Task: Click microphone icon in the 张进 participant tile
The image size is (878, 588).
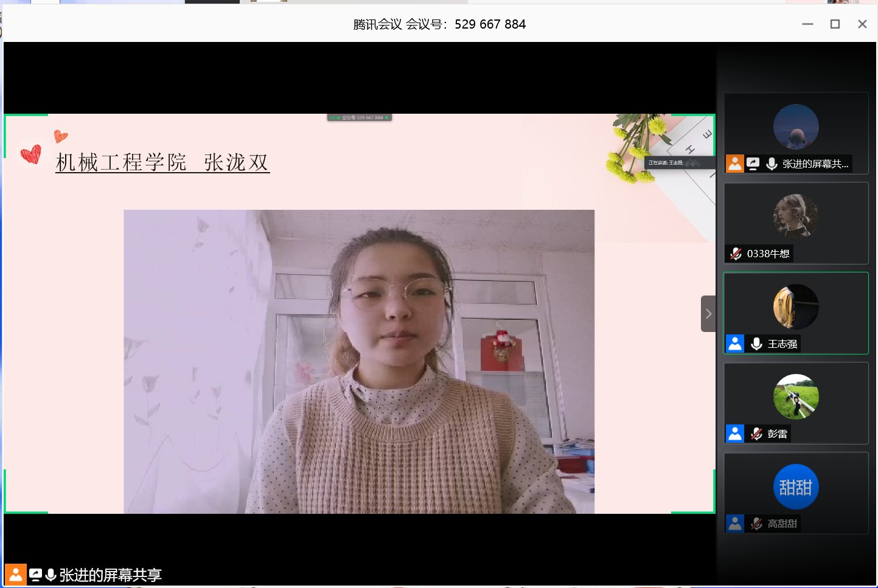Action: [772, 164]
